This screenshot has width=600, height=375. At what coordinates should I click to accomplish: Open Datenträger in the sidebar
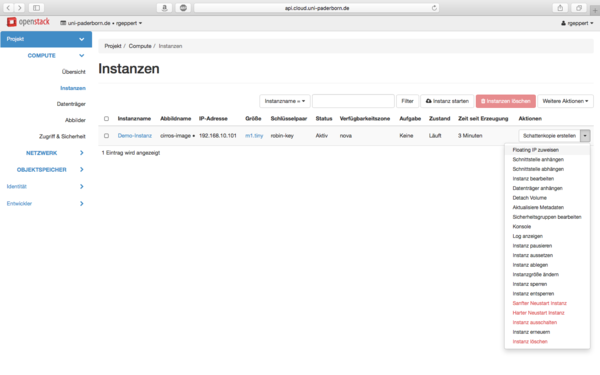[71, 104]
